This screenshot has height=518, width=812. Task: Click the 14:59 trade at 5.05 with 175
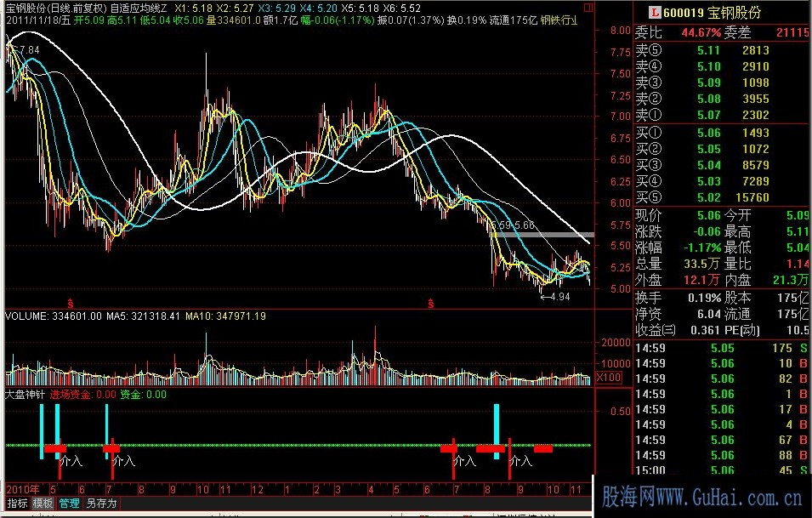(x=722, y=348)
